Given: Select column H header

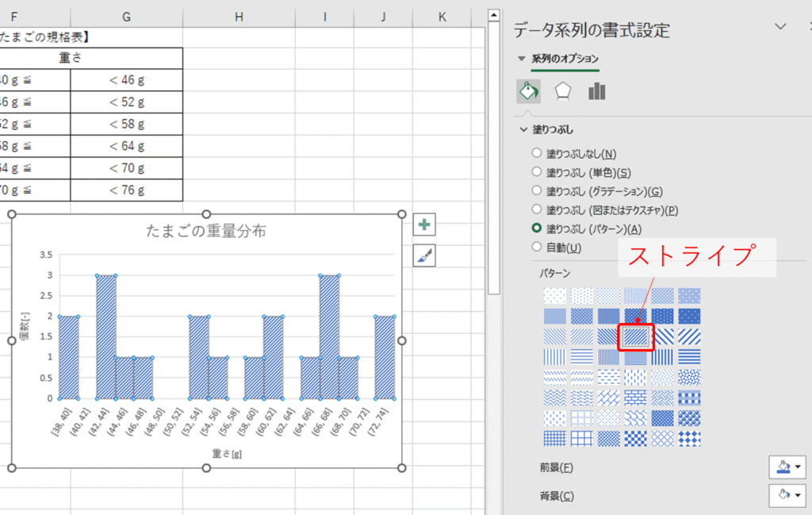Looking at the screenshot, I should 239,17.
